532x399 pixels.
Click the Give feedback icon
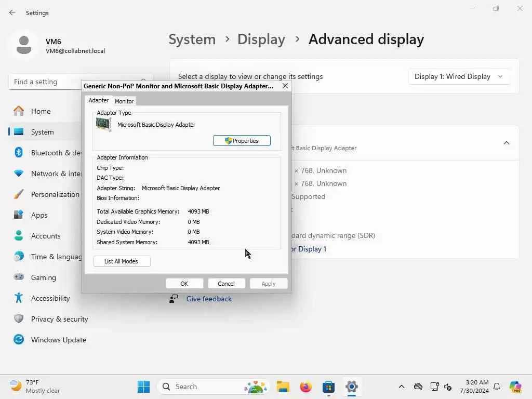click(174, 299)
